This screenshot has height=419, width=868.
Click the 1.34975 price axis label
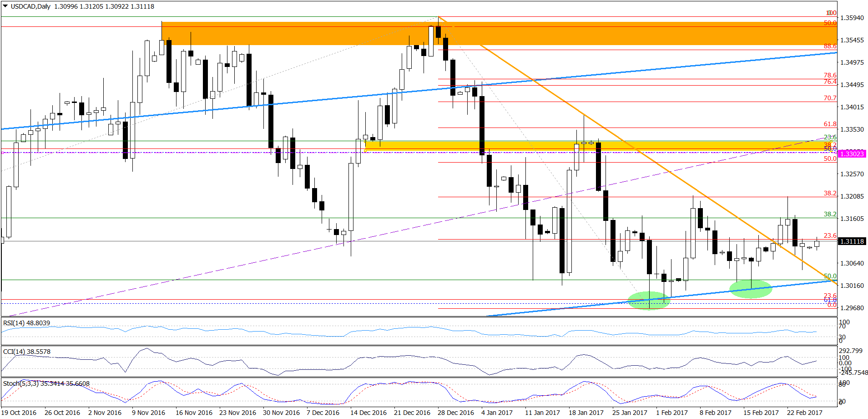pyautogui.click(x=852, y=62)
